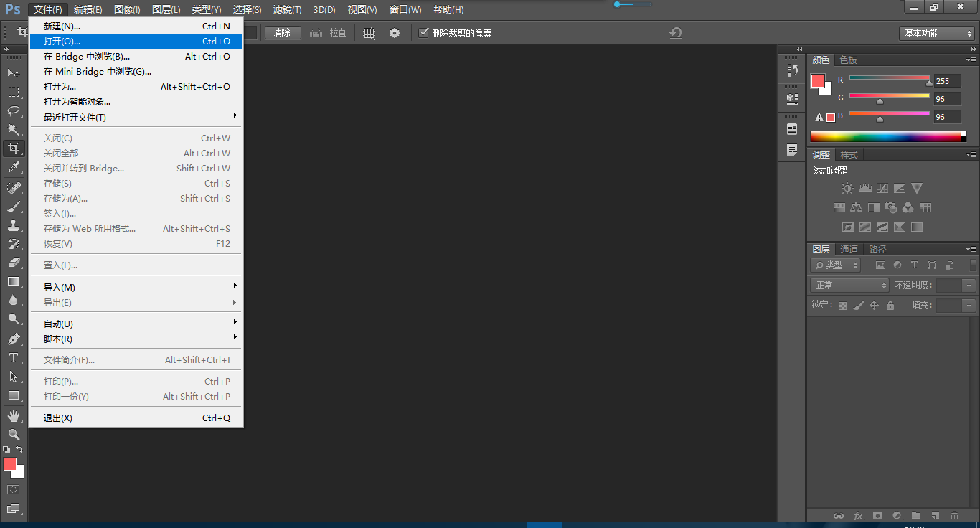
Task: Select the Rectangular Marquee tool
Action: (14, 93)
